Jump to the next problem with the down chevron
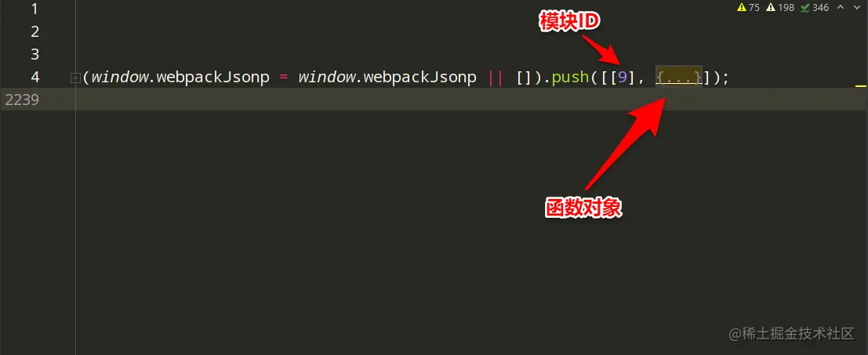 [x=855, y=7]
